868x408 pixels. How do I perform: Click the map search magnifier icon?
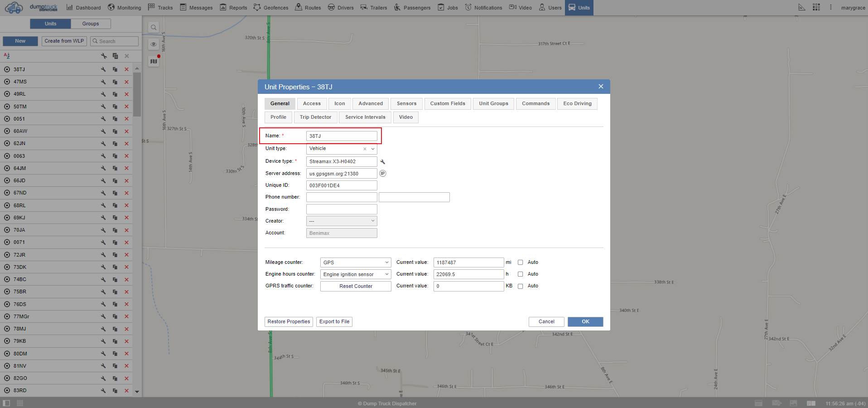coord(154,28)
